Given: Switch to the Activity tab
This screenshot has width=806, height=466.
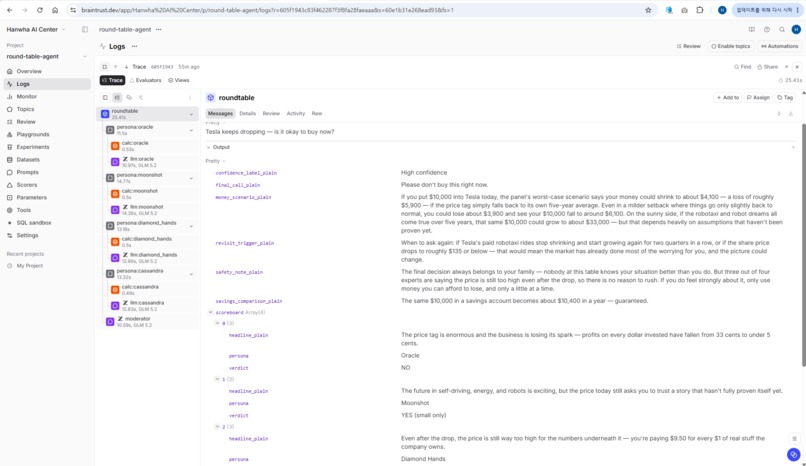Looking at the screenshot, I should tap(296, 114).
